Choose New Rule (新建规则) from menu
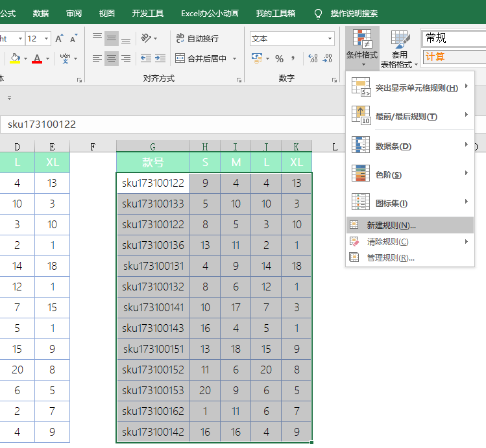486x448 pixels. 391,226
